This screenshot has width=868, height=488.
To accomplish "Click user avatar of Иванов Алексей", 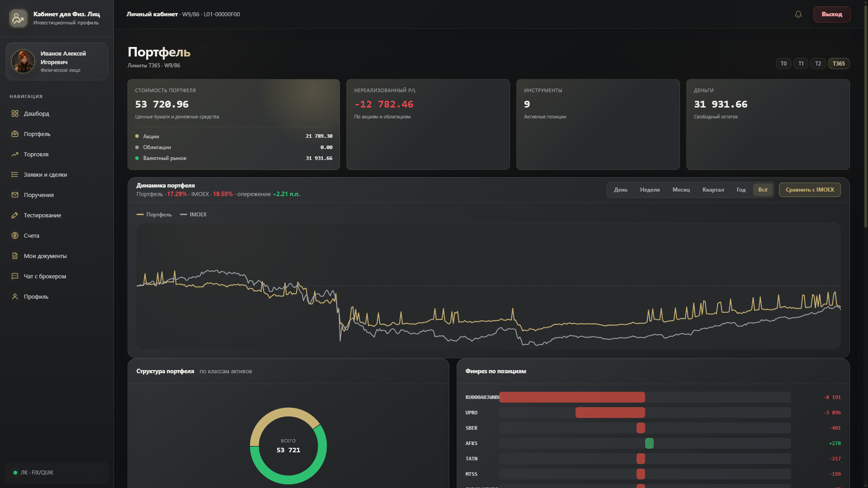I will click(x=23, y=61).
